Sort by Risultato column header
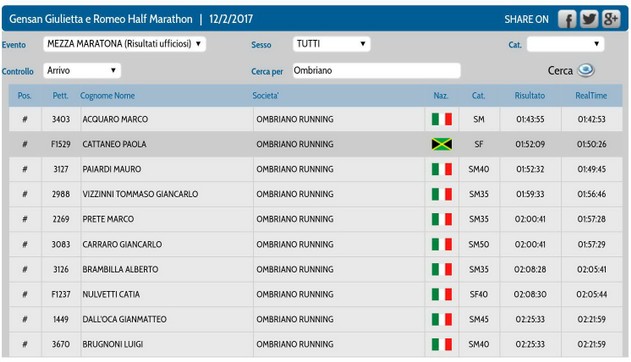Image resolution: width=631 pixels, height=362 pixels. pyautogui.click(x=530, y=96)
